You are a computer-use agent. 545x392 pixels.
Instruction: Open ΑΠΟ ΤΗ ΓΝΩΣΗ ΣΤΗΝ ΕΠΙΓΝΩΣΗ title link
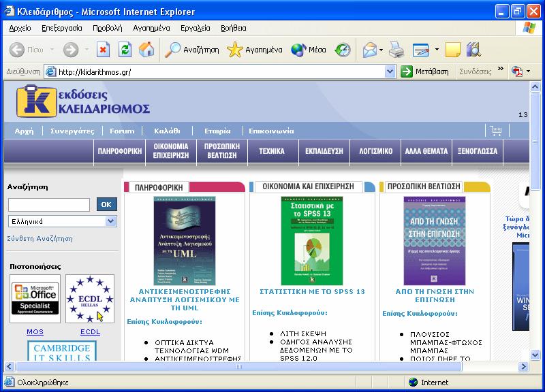[435, 295]
